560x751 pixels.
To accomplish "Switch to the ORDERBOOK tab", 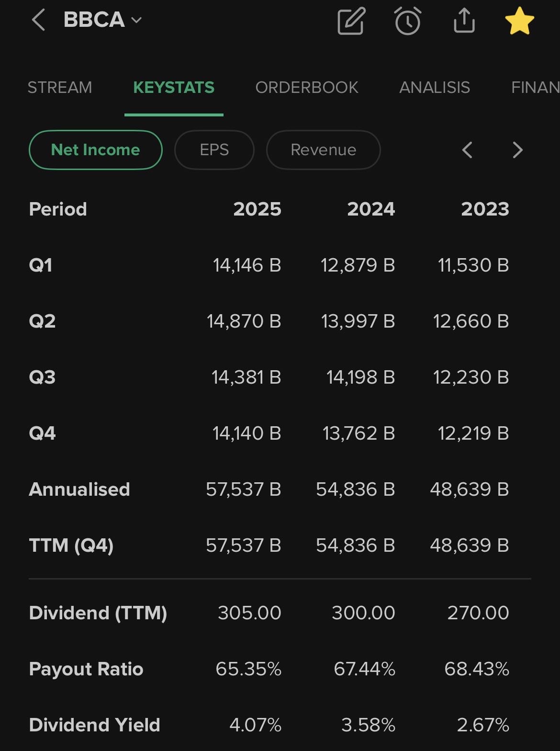I will click(x=307, y=88).
